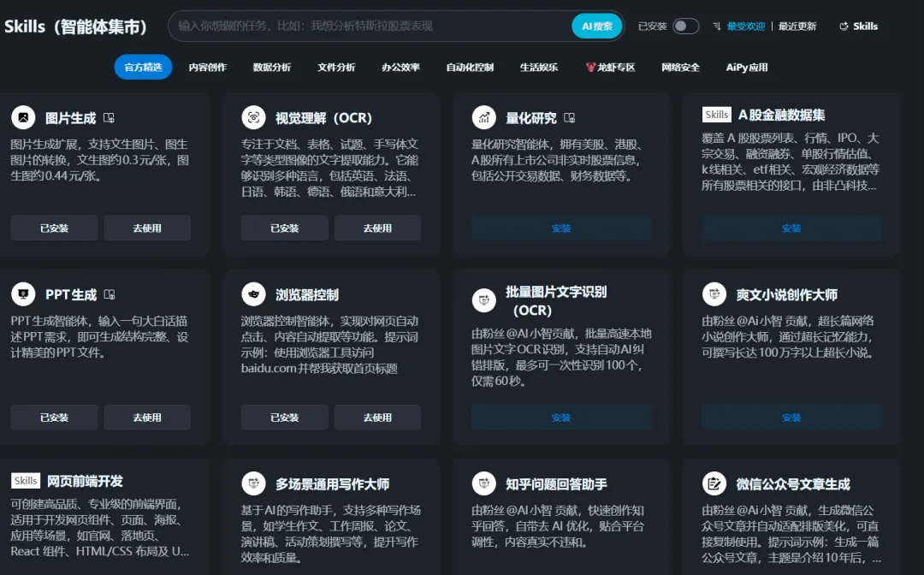
Task: Click 已安装 on 浏览器控制 card
Action: [285, 417]
